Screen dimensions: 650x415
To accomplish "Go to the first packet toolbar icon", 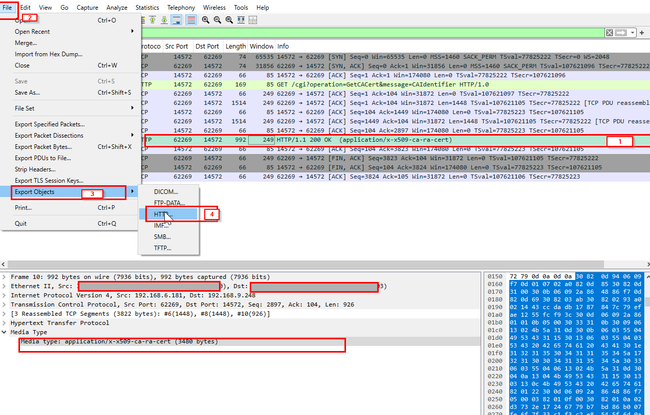I will (153, 20).
